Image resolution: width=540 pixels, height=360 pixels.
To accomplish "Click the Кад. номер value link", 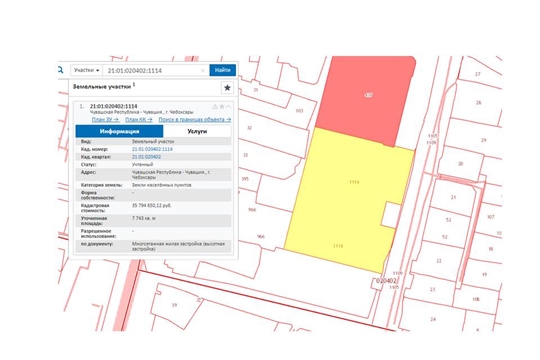I will 152,149.
